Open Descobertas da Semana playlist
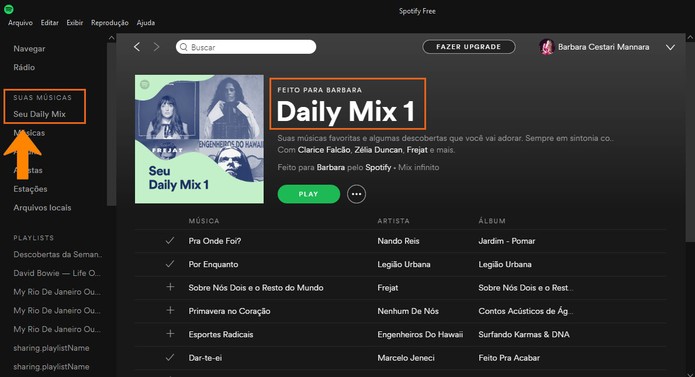The image size is (695, 377). (x=58, y=255)
